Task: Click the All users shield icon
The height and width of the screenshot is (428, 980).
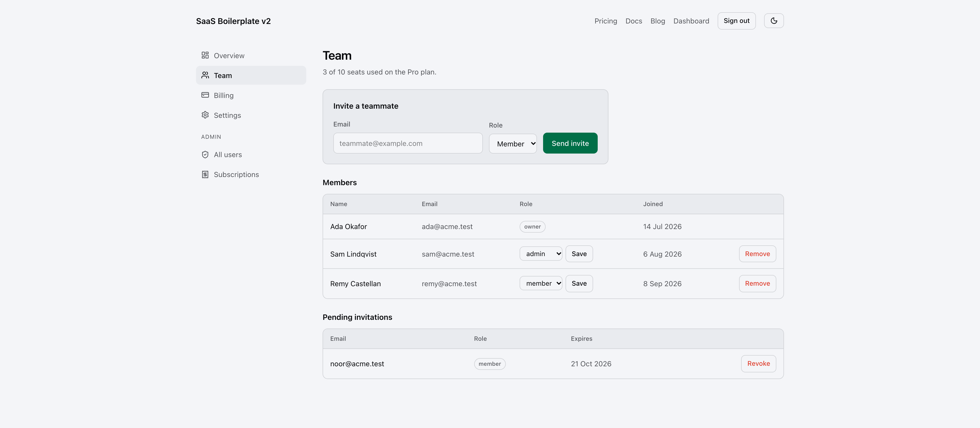Action: [x=205, y=154]
